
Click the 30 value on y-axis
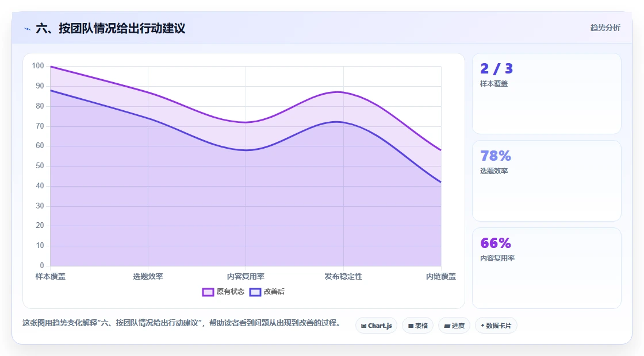coord(40,206)
